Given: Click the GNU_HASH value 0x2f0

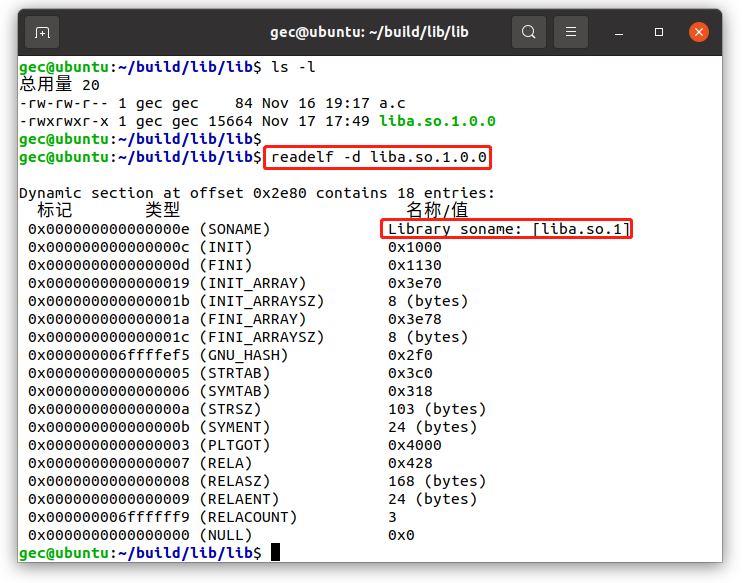Looking at the screenshot, I should 410,355.
